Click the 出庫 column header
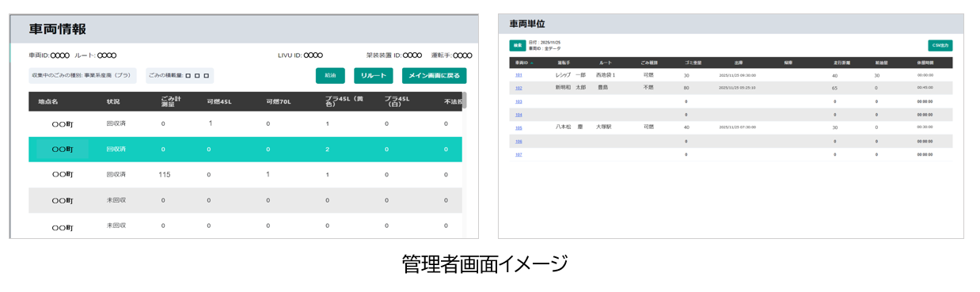Screen dimensions: 980x292 point(738,63)
